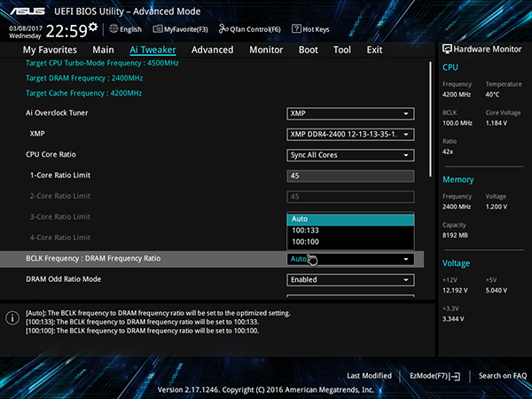This screenshot has height=399, width=532.
Task: Click the settings list vertical scrollbar
Action: [x=431, y=119]
